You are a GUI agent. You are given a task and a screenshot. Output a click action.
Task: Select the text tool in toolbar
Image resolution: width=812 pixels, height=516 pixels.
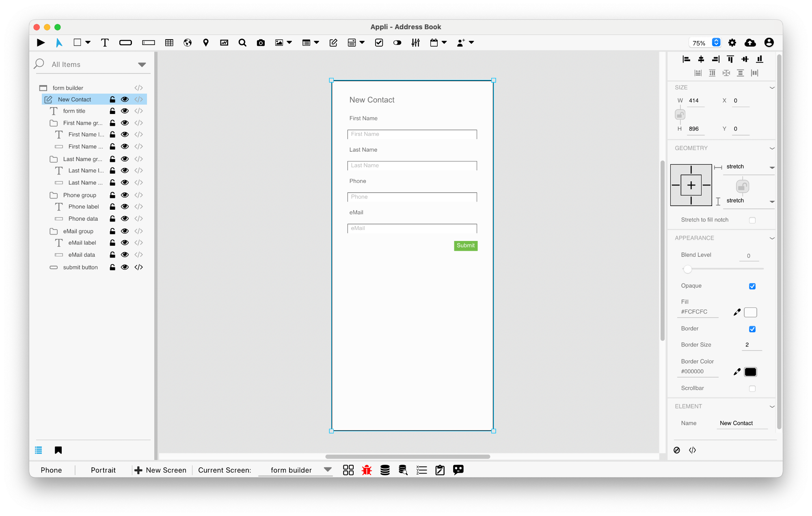(104, 42)
